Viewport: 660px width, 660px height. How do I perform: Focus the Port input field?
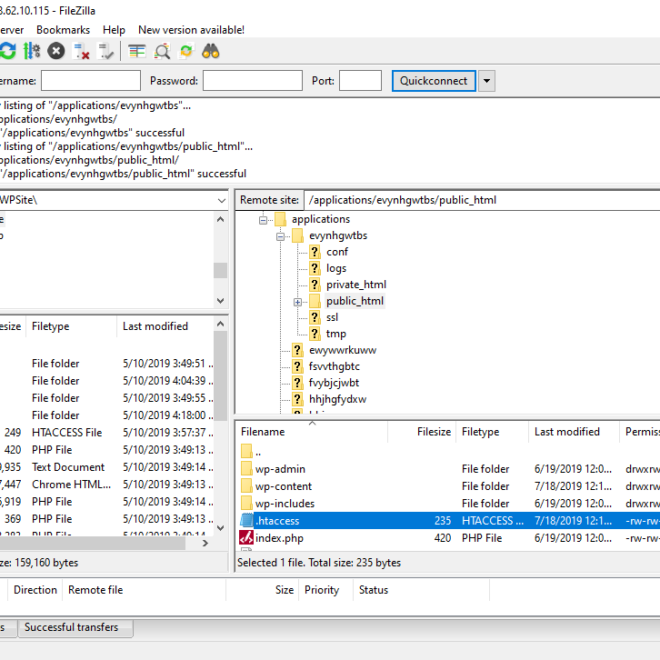pos(360,80)
